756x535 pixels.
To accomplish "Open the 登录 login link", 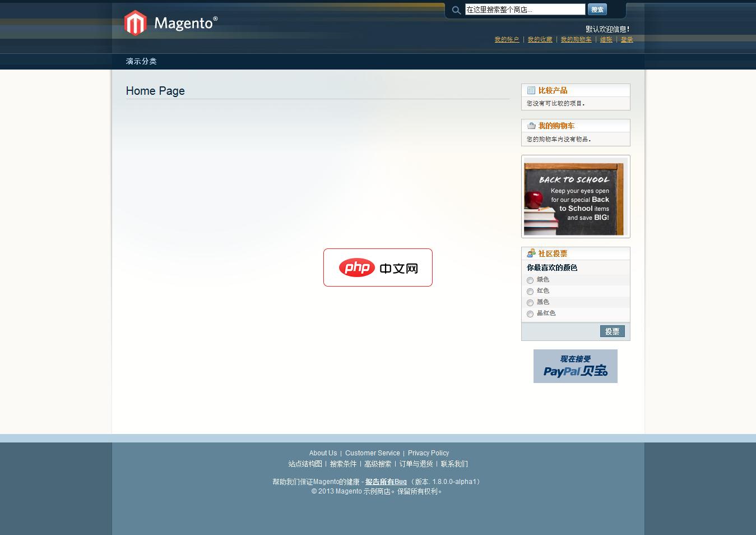I will point(627,40).
